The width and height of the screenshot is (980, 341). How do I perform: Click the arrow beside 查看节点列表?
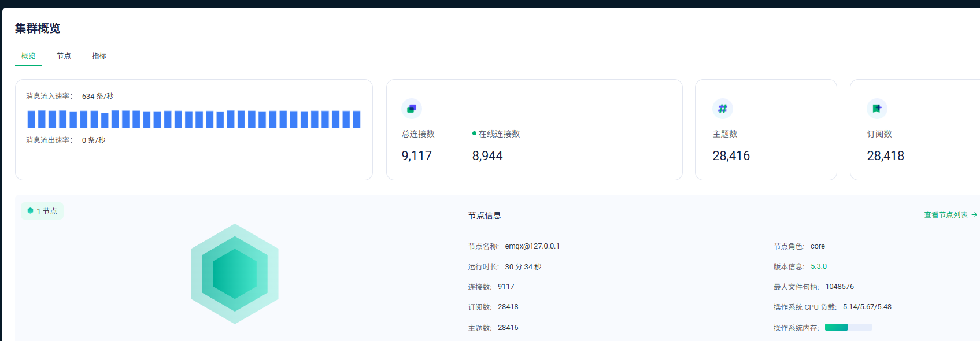[974, 215]
